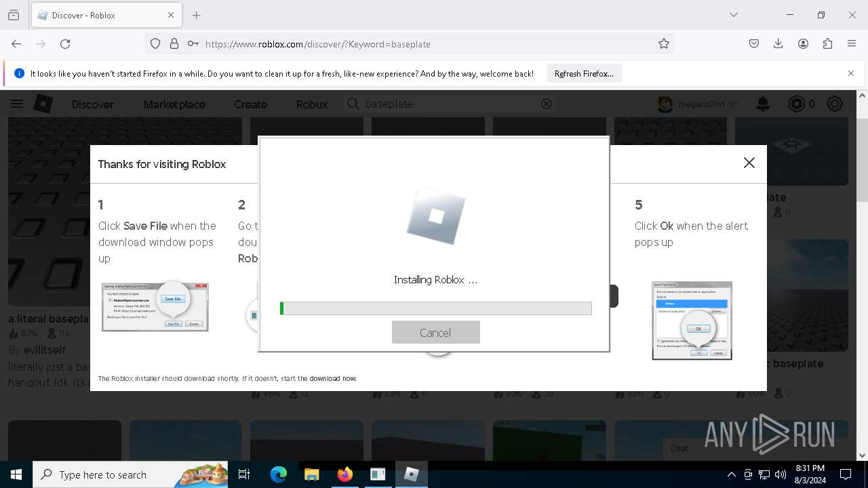Click the tracking protection shield icon
Screen dimensions: 868x488
(x=155, y=43)
